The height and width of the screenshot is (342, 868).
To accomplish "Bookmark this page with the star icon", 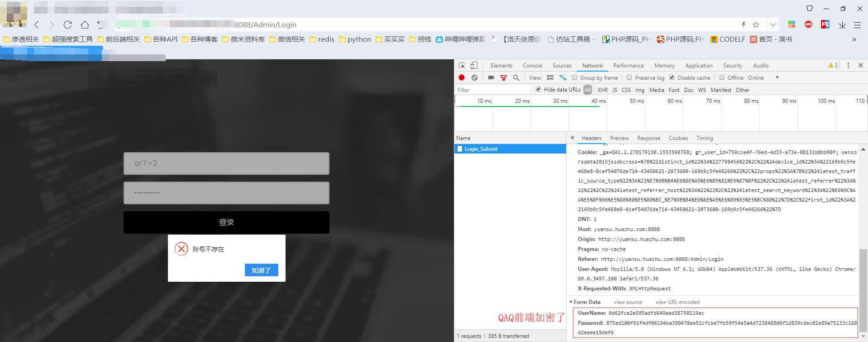I will [x=755, y=24].
